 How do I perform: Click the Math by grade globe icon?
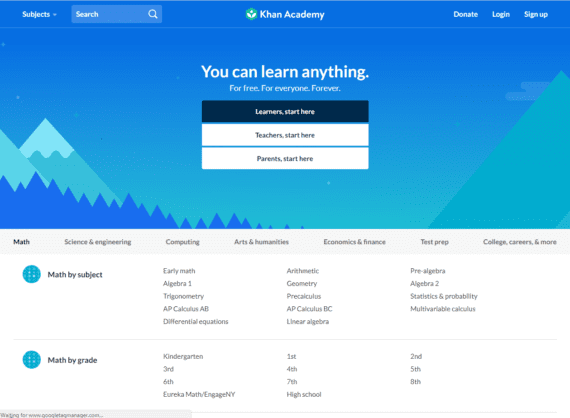[x=32, y=359]
